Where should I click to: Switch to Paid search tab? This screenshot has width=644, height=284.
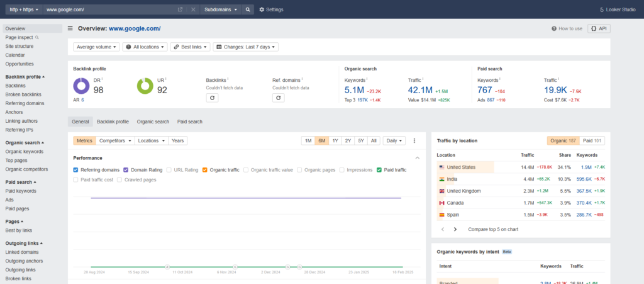coord(190,122)
